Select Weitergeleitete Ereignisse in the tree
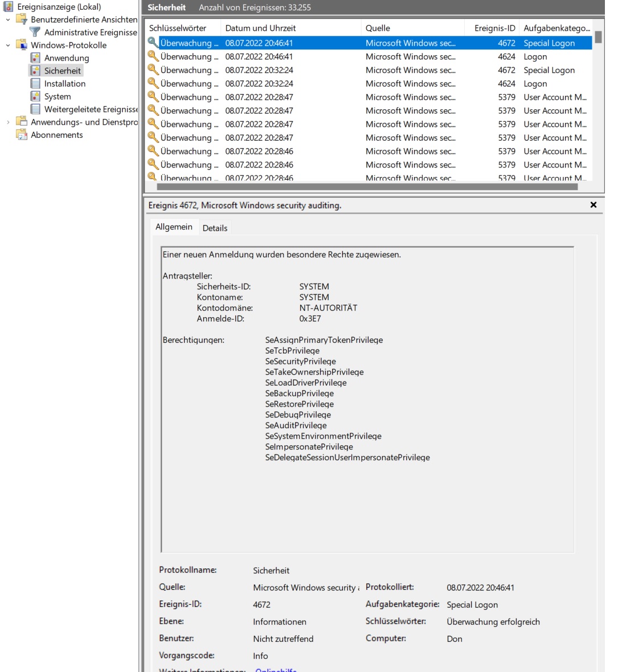This screenshot has width=622, height=672. tap(91, 109)
